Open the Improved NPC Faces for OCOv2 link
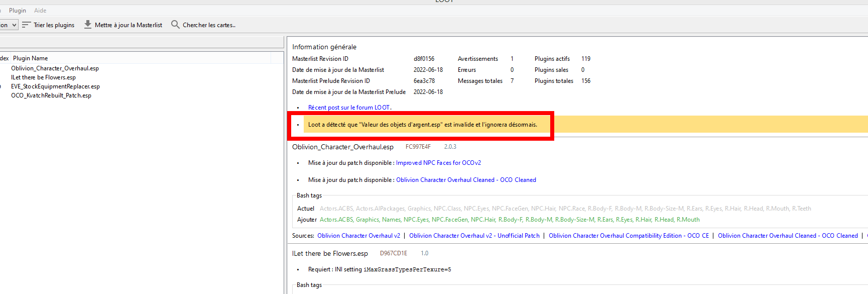Viewport: 868px width, 294px height. (438, 163)
